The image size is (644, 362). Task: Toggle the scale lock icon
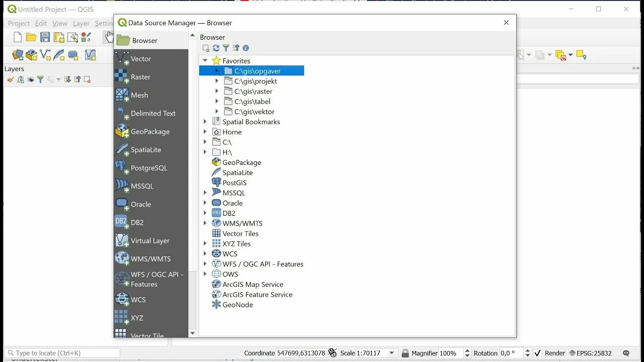[x=405, y=353]
